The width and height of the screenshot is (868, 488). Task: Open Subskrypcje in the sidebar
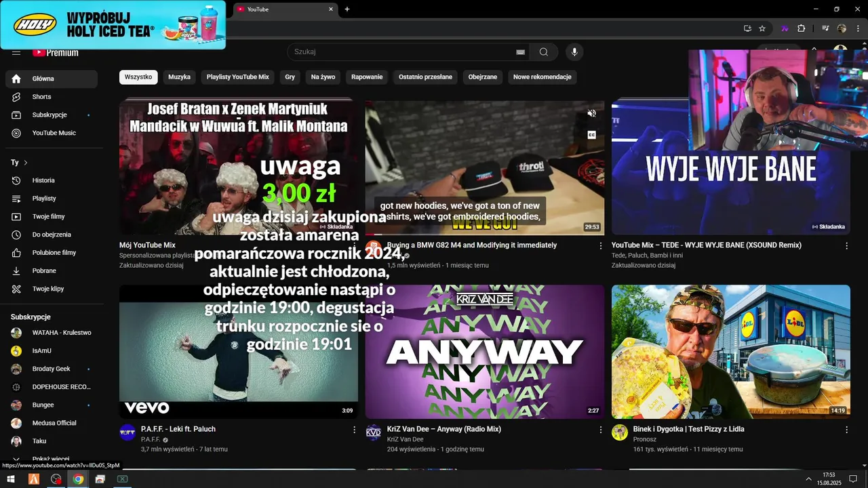pos(52,115)
